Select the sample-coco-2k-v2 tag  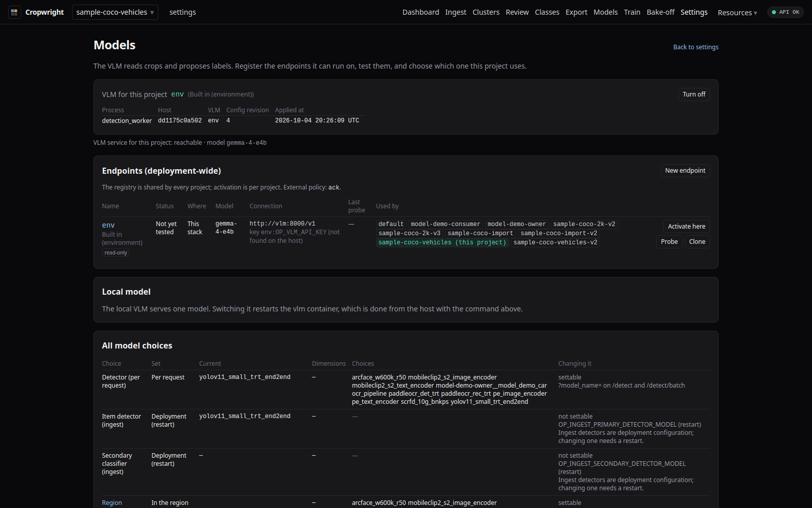[584, 224]
